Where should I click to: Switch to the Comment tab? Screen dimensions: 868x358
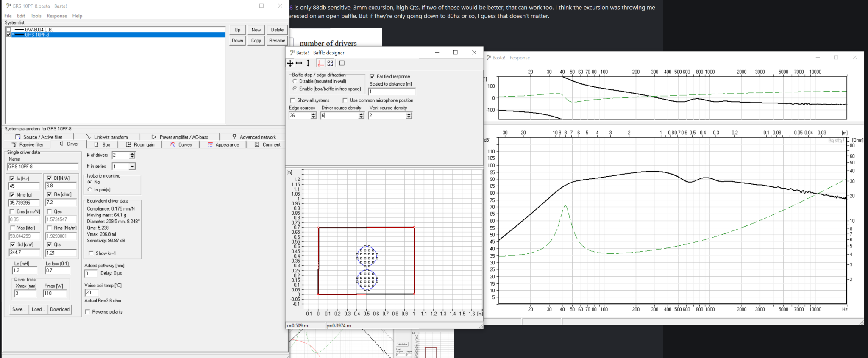click(x=267, y=144)
